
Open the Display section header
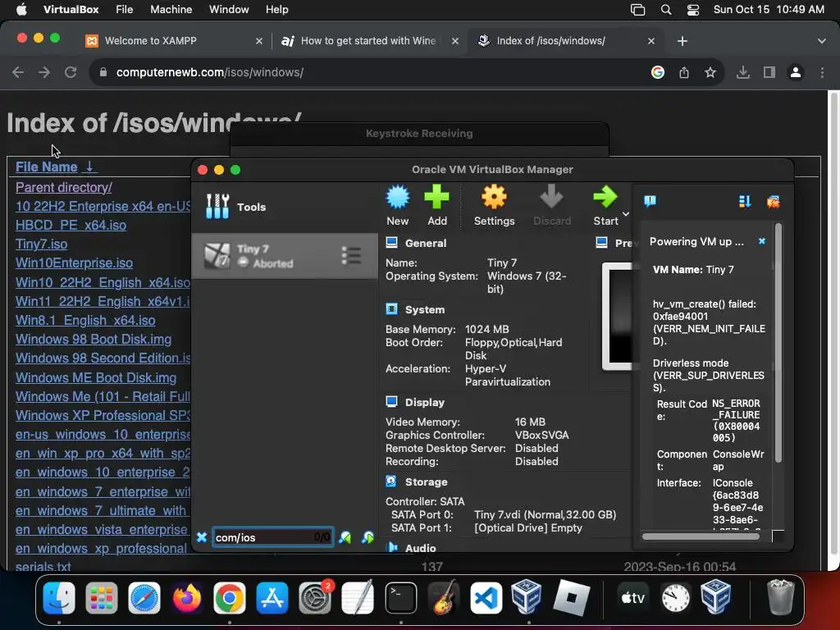[424, 402]
